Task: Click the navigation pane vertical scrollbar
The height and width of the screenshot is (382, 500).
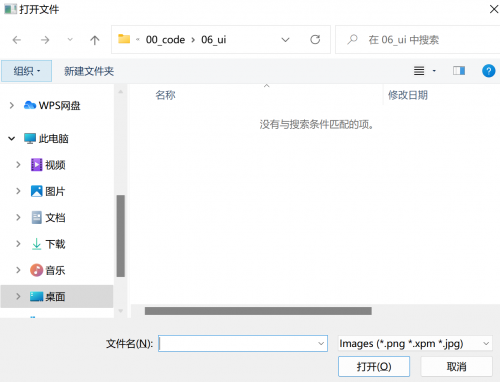Action: [121, 236]
